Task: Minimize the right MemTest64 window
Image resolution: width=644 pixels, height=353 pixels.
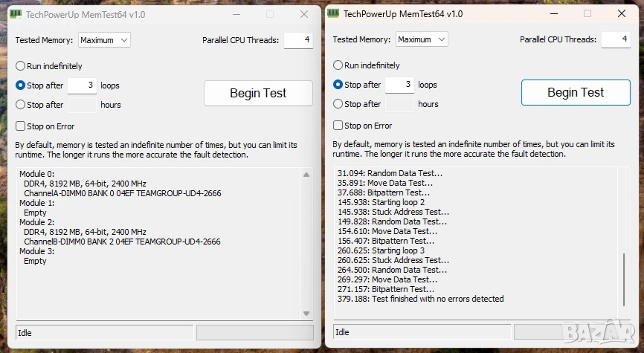Action: tap(553, 13)
